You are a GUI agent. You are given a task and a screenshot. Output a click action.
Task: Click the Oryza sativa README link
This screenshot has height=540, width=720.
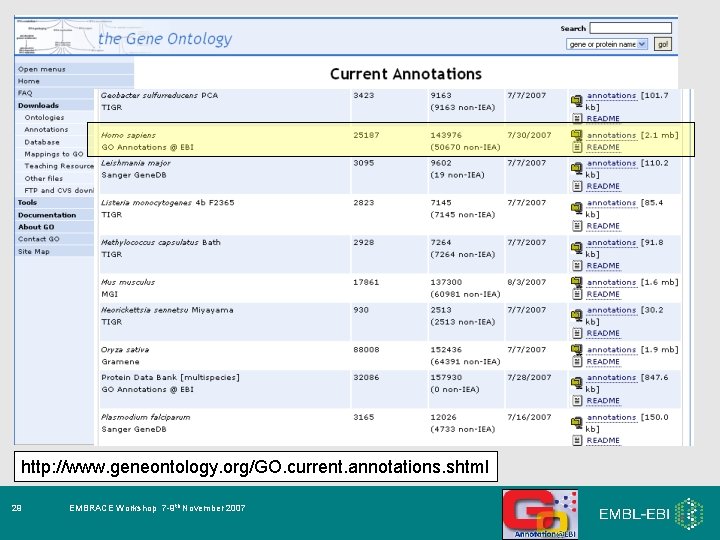pos(603,361)
